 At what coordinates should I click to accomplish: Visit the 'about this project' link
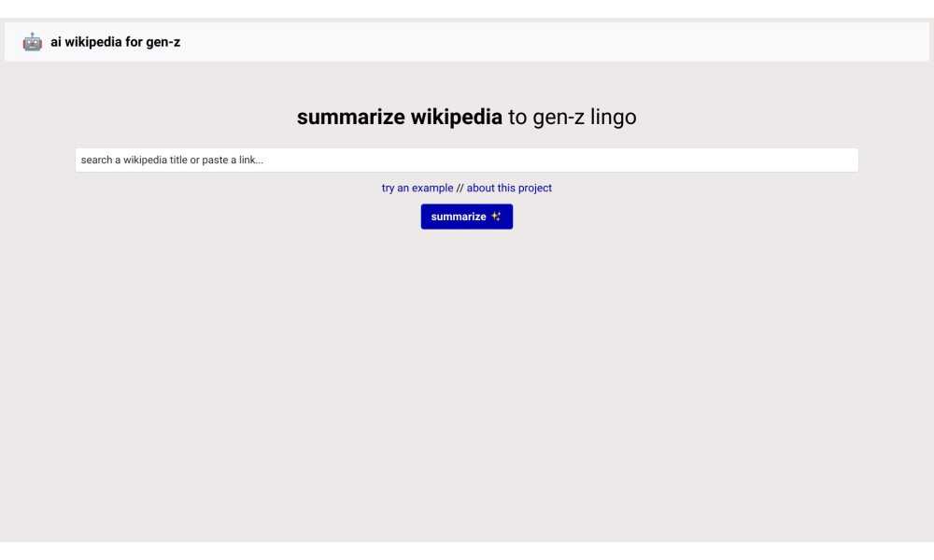click(x=509, y=188)
